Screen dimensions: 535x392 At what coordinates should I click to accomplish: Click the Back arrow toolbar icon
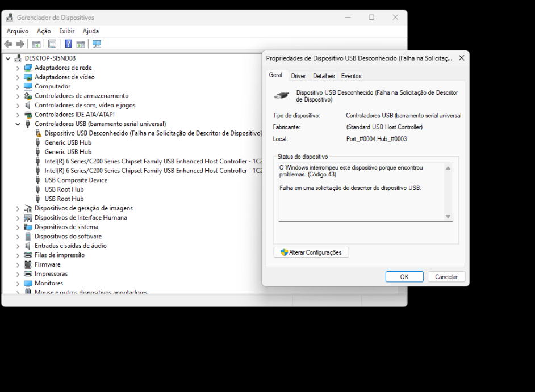8,44
